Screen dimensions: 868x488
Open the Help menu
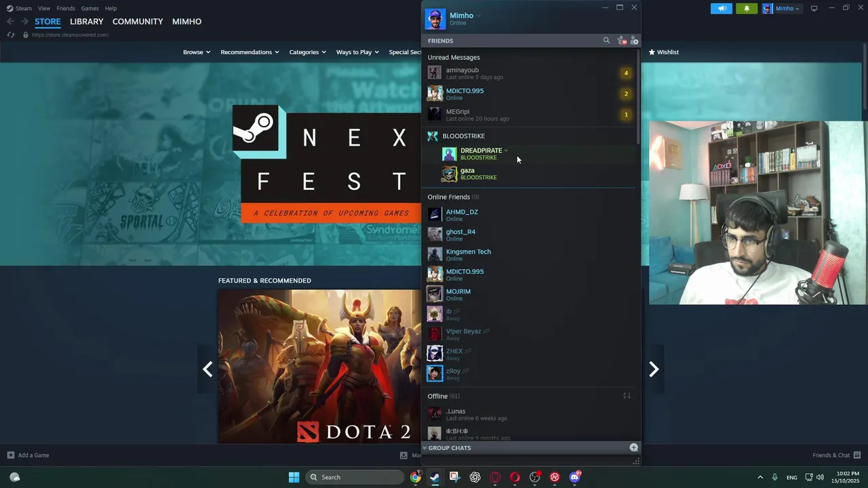[111, 8]
